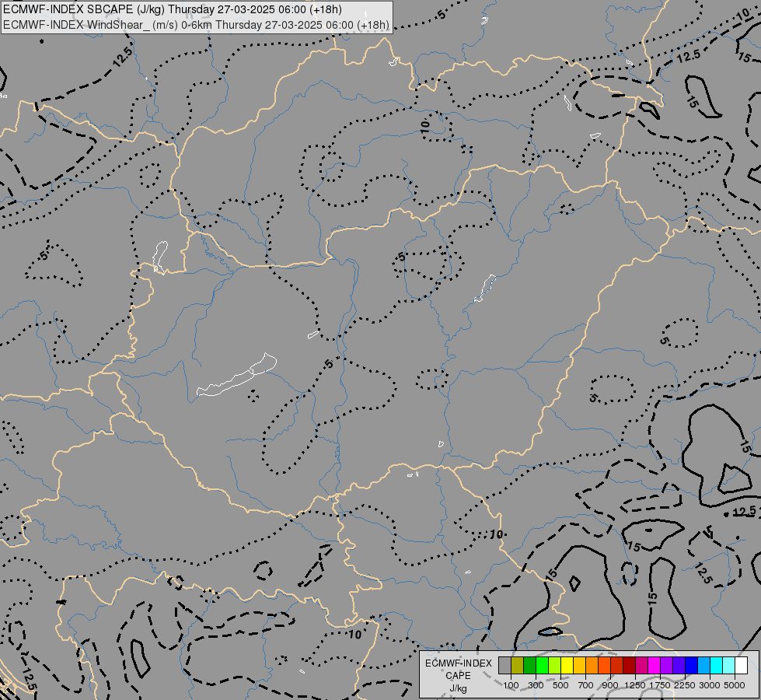
Task: Select the brick red swatch right of 900
Action: (617, 666)
